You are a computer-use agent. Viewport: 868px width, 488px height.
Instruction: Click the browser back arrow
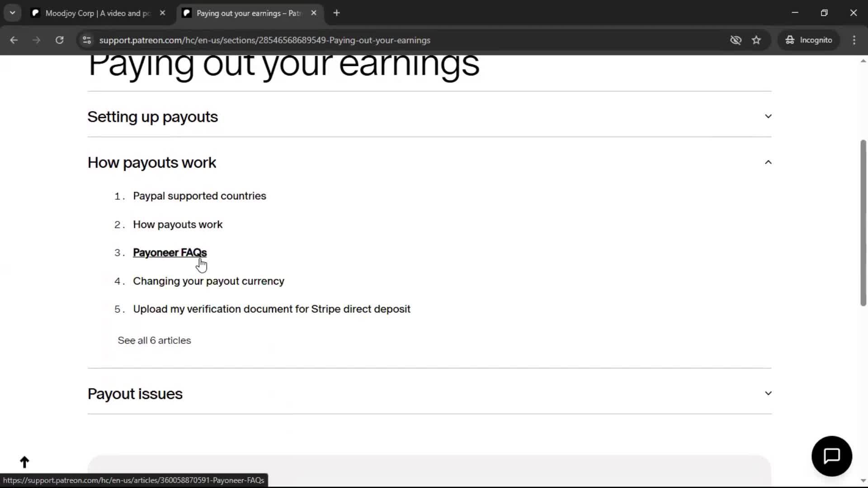click(14, 40)
